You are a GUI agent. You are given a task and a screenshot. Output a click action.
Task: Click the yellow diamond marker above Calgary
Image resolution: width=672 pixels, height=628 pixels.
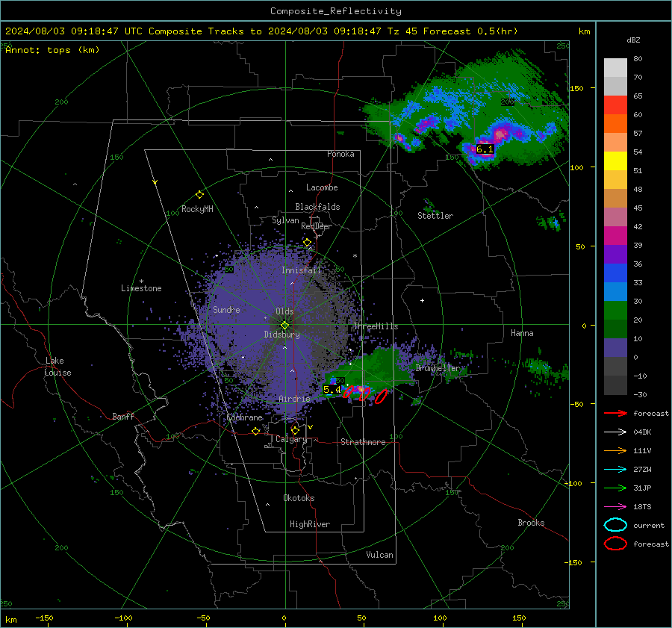click(x=295, y=430)
